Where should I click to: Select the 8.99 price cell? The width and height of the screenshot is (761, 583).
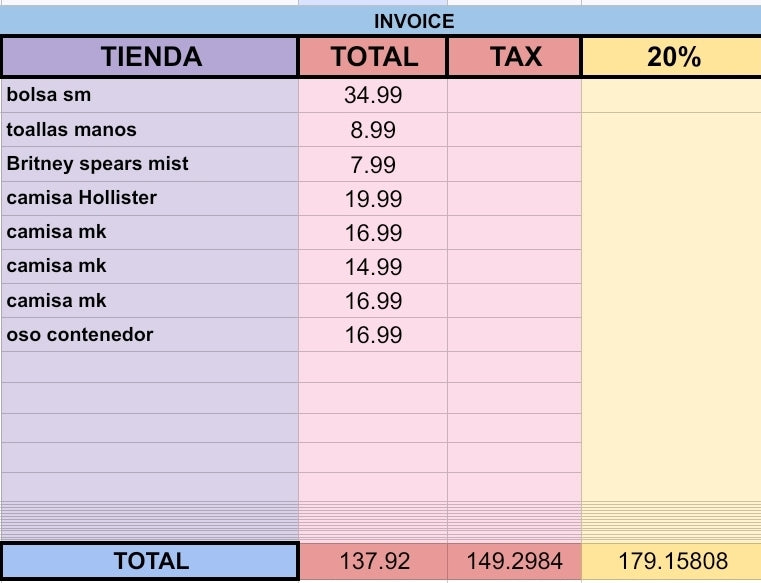[x=373, y=131]
